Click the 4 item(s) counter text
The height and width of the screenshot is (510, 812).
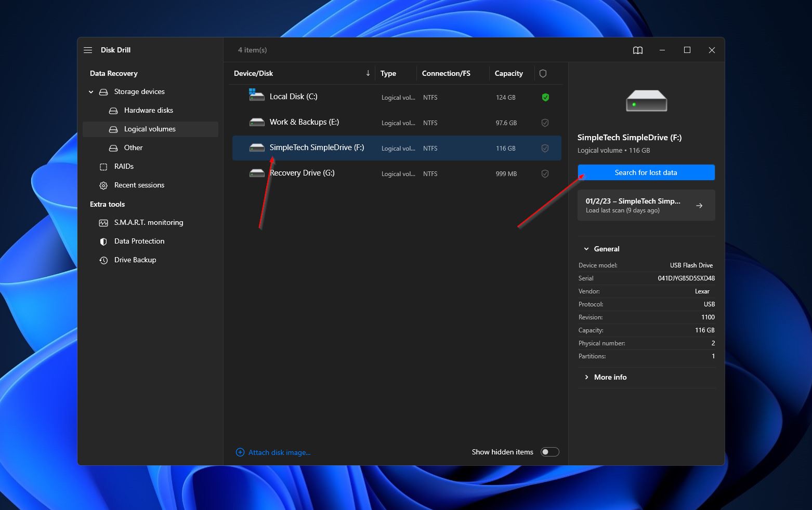(x=253, y=50)
